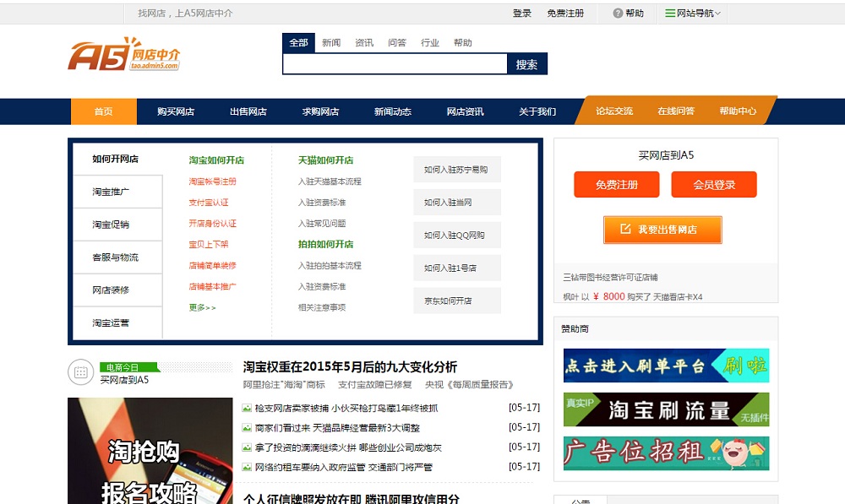Select the 客服与物流 side tab
The width and height of the screenshot is (845, 504).
point(117,257)
